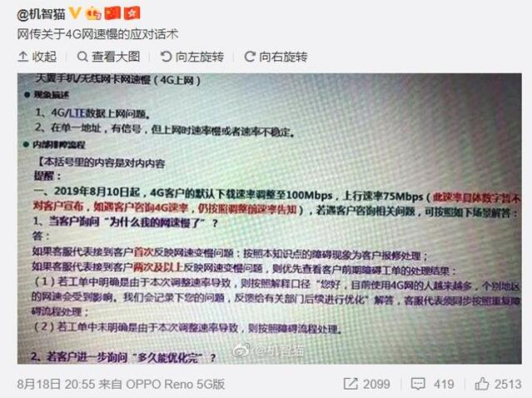Like the post with thumbs-up icon
532x398 pixels.
[x=482, y=384]
